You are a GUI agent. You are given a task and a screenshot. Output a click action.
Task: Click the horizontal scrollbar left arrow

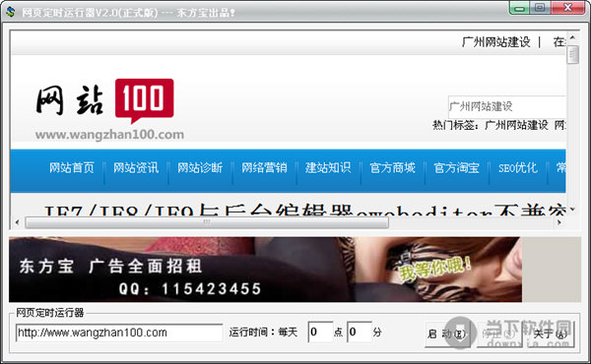[17, 222]
